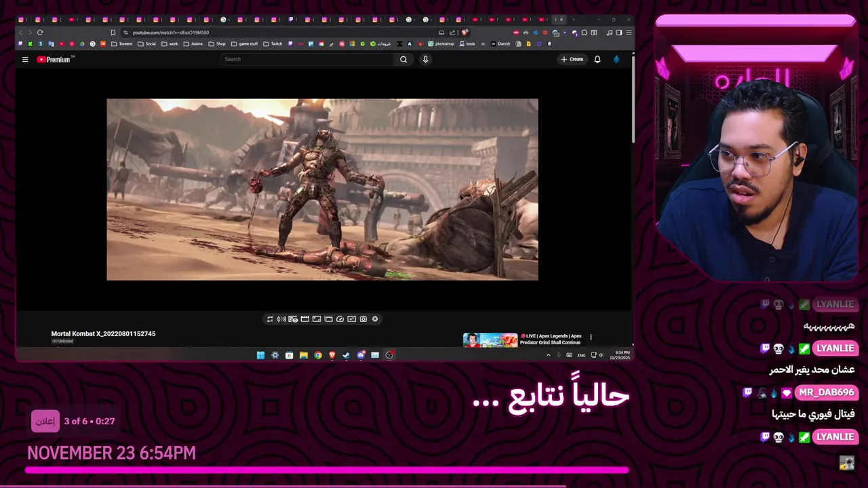Open the game stuff bookmarks folder
Screen dimensions: 868x488
245,44
